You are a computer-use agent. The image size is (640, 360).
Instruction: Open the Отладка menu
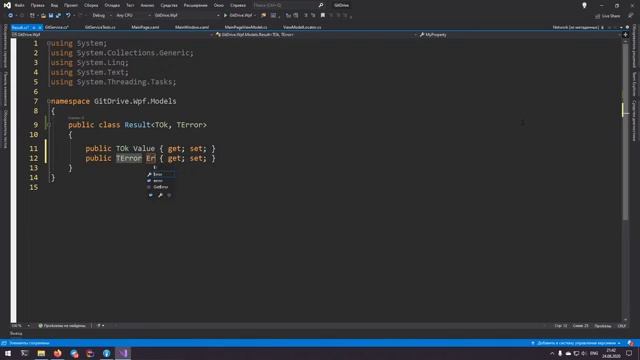point(112,5)
